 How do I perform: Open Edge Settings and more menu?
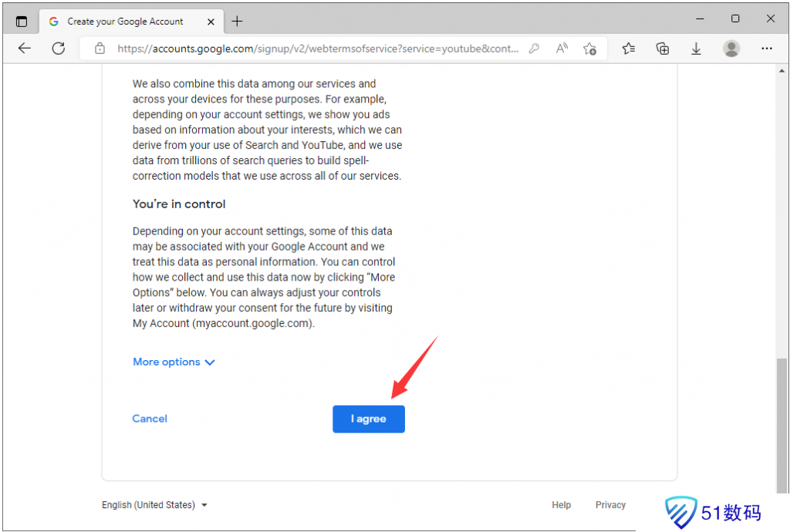pyautogui.click(x=766, y=49)
